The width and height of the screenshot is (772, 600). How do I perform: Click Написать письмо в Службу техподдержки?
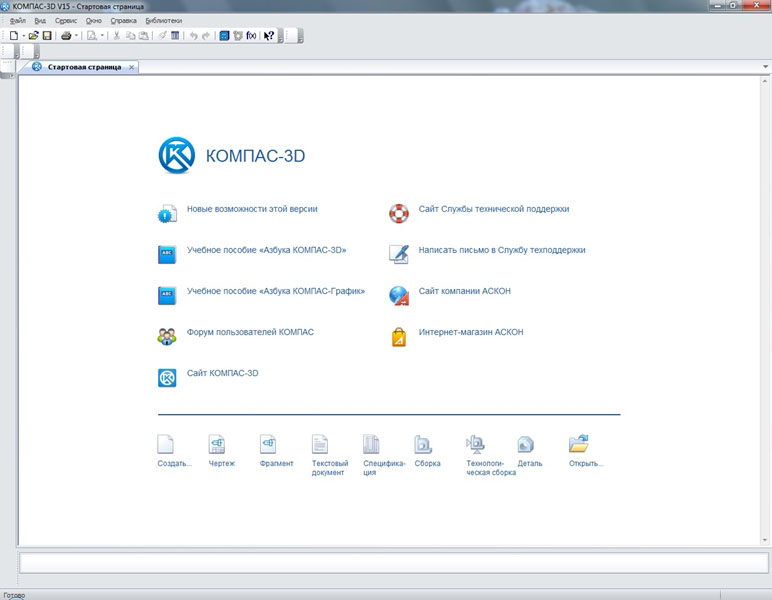point(502,250)
